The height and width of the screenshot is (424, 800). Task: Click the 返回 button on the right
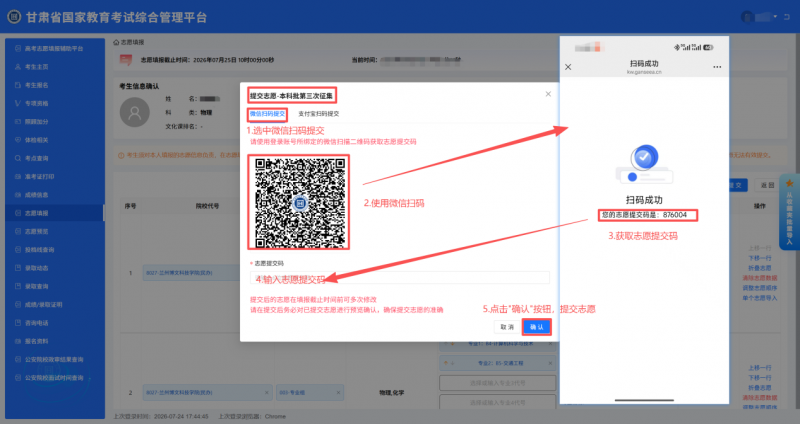(767, 185)
